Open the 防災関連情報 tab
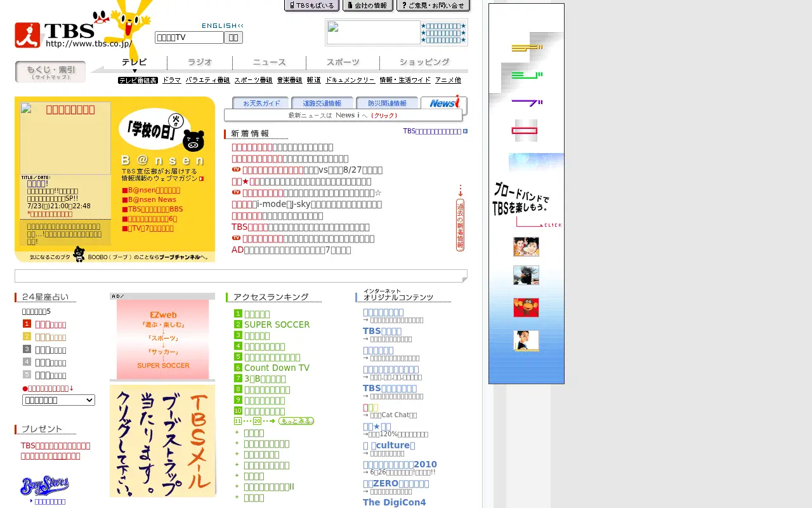 click(x=387, y=103)
